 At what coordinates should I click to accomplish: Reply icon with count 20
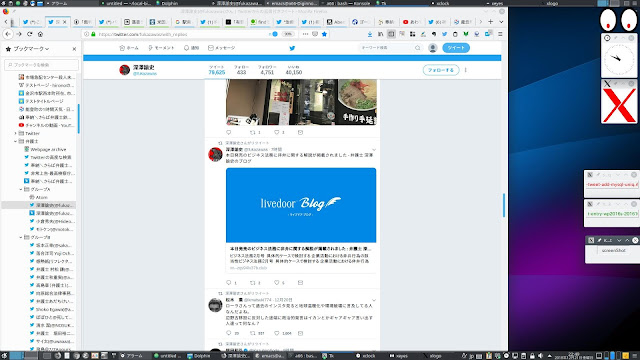pyautogui.click(x=229, y=333)
